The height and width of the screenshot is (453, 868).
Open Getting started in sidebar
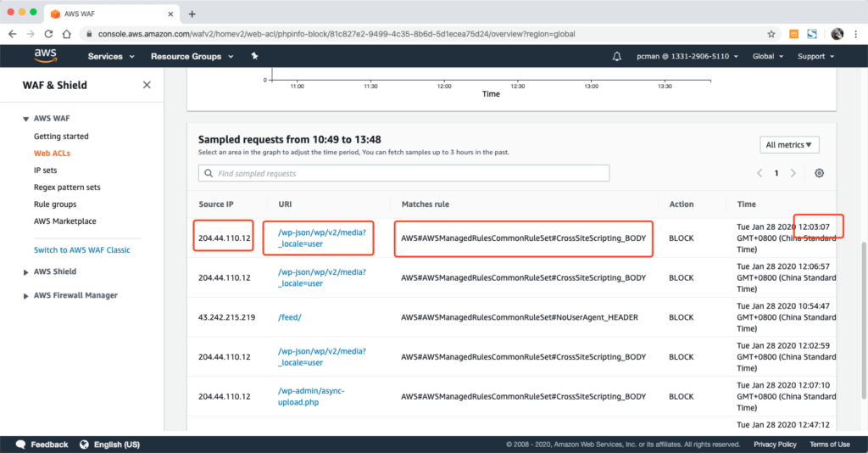[61, 137]
